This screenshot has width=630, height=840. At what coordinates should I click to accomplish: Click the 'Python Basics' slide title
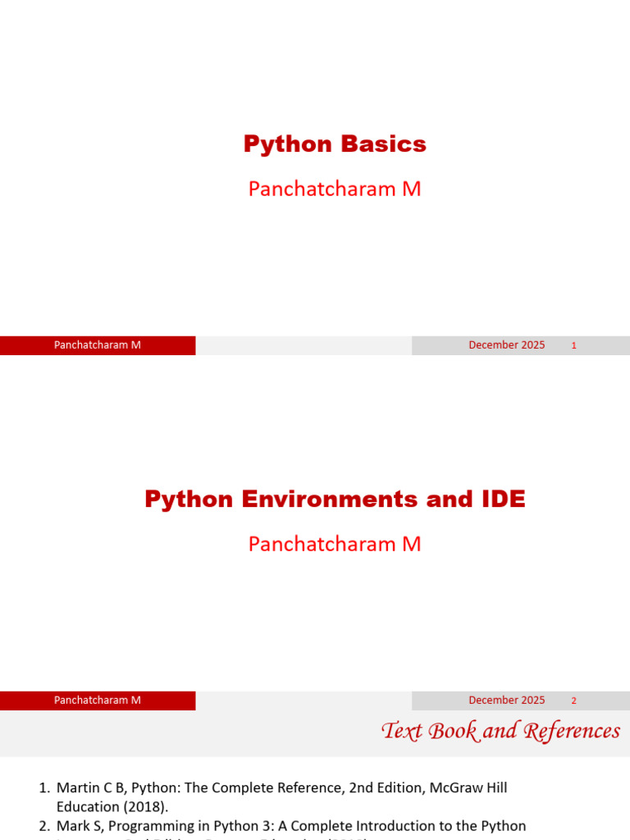pos(335,144)
